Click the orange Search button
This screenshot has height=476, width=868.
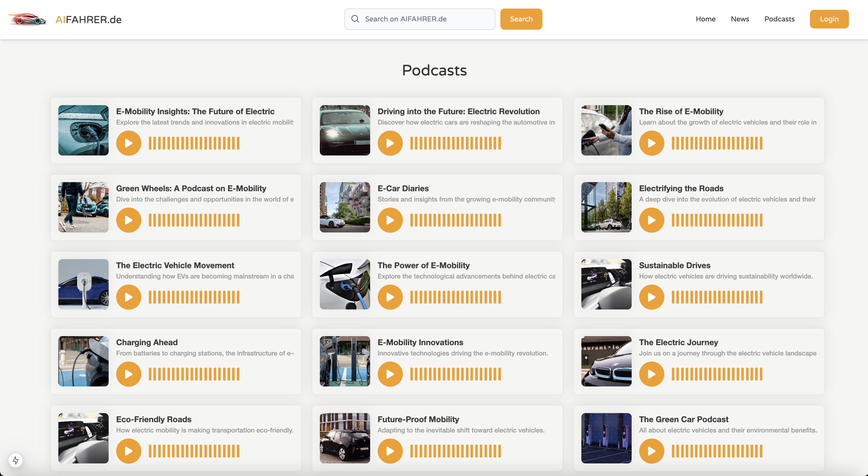pyautogui.click(x=520, y=19)
